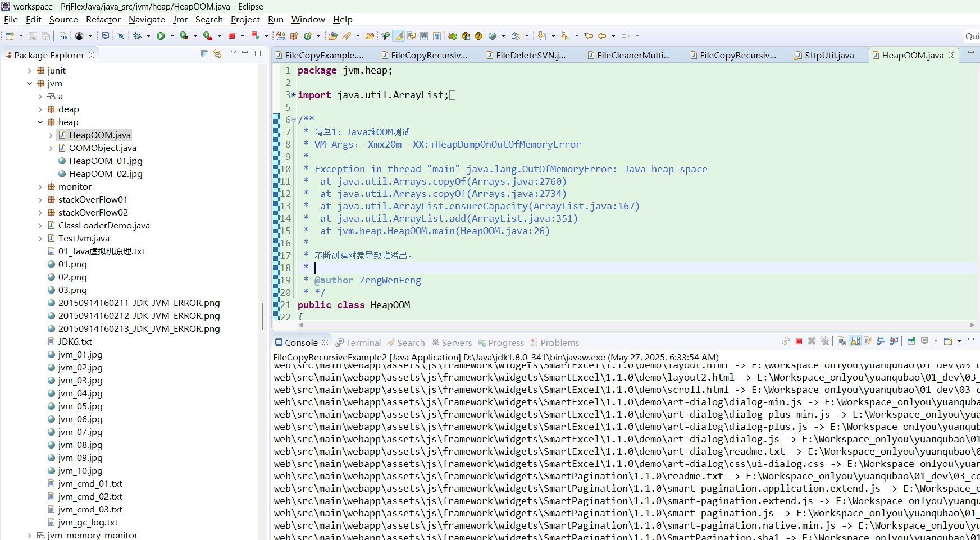This screenshot has height=540, width=980.
Task: Minimize the Console view
Action: point(971,340)
